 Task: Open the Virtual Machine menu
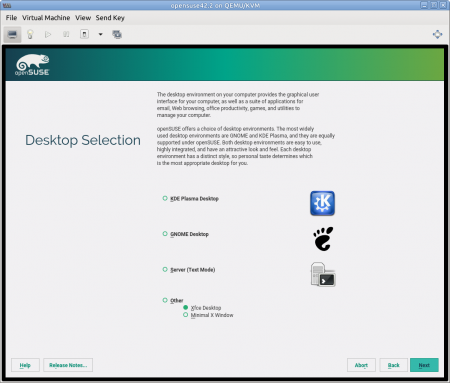(46, 18)
